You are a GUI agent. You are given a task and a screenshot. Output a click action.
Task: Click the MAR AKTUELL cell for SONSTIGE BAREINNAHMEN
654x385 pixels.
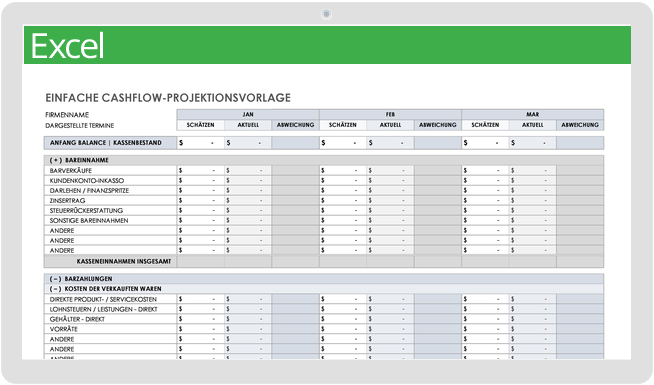click(x=533, y=221)
